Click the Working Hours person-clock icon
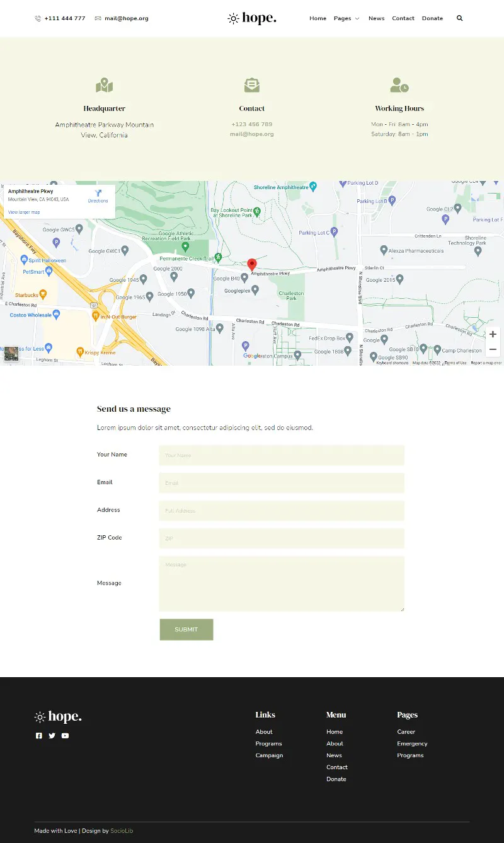This screenshot has height=843, width=504. pyautogui.click(x=399, y=85)
